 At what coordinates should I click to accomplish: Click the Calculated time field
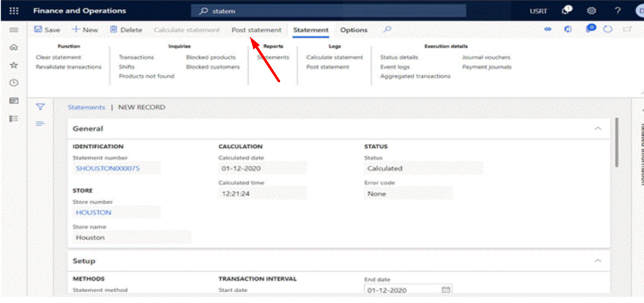(263, 194)
